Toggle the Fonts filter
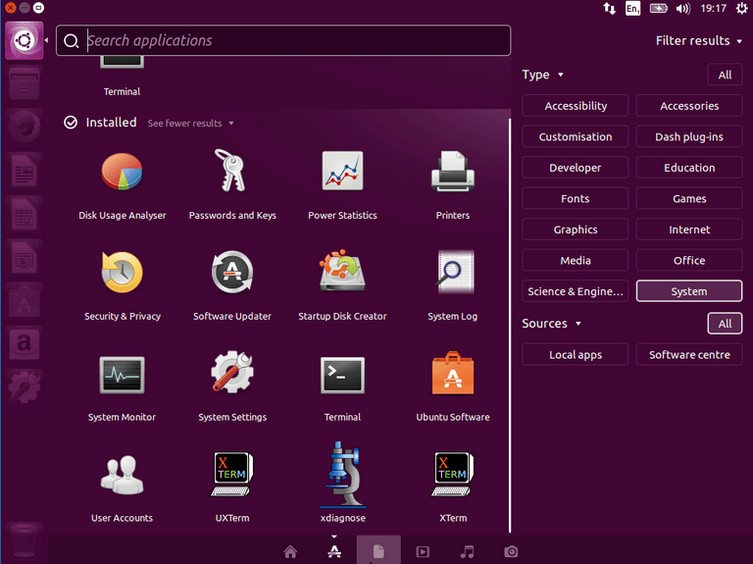Image resolution: width=753 pixels, height=564 pixels. click(575, 198)
